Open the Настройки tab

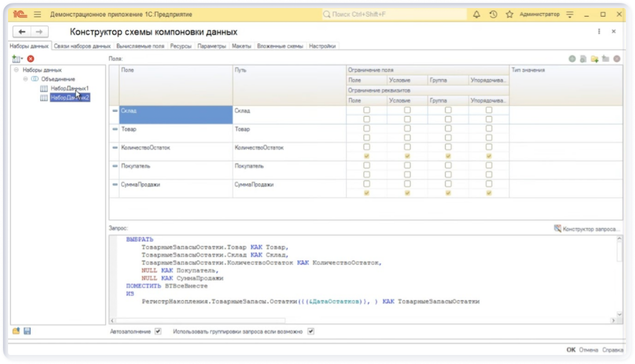point(323,46)
